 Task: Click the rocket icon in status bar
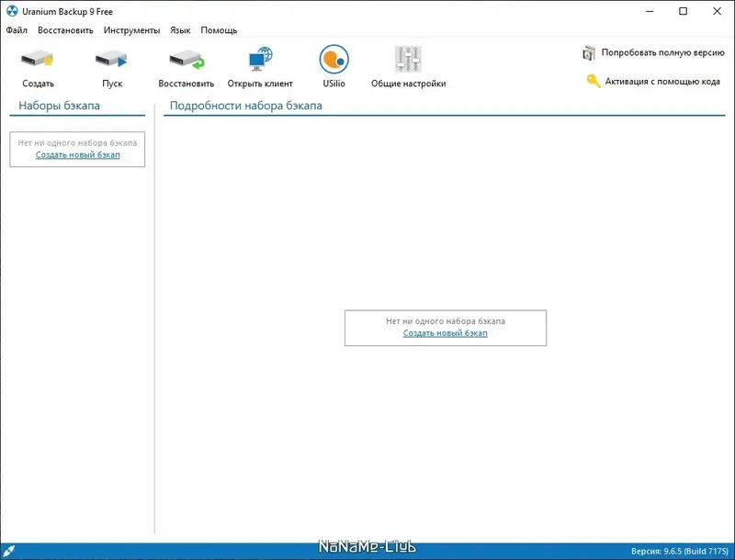(8, 551)
